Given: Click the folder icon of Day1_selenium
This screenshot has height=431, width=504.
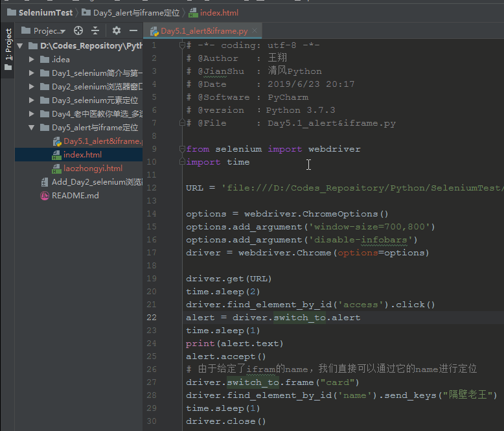Looking at the screenshot, I should pos(45,73).
